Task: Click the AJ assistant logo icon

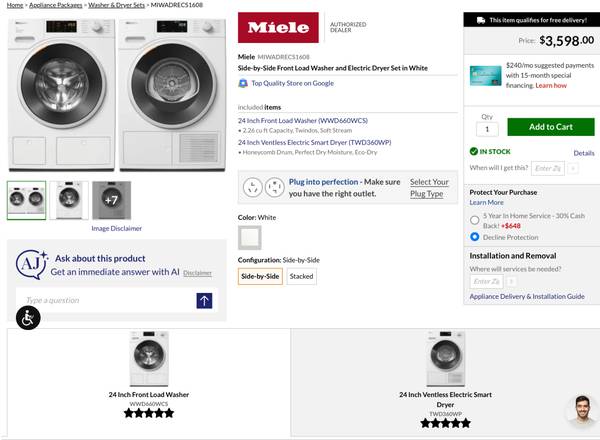Action: coord(31,264)
